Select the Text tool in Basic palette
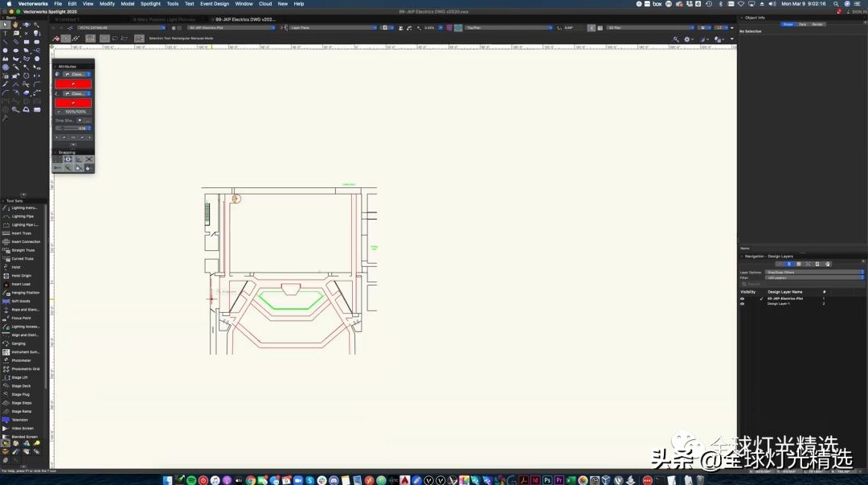This screenshot has height=485, width=868. coord(6,33)
